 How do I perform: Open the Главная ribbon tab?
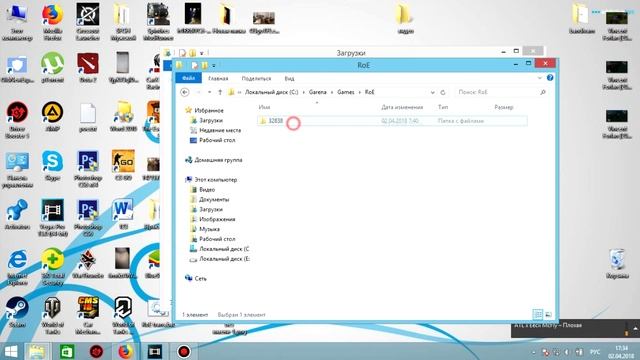218,78
